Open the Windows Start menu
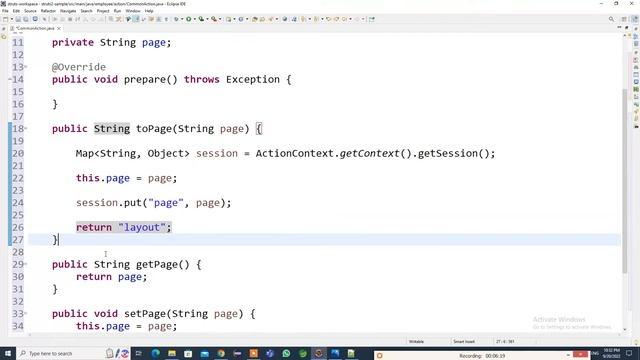This screenshot has width=640, height=360. coord(8,353)
